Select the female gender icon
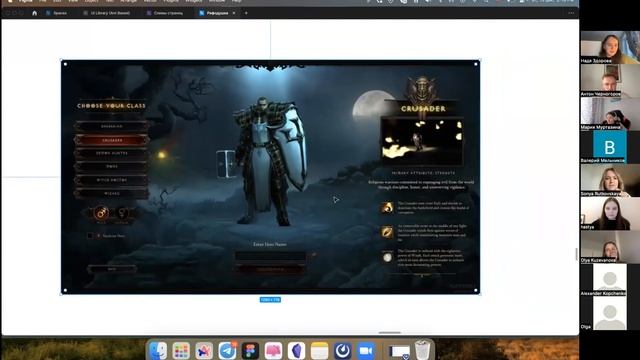640x360 pixels. coord(122,213)
